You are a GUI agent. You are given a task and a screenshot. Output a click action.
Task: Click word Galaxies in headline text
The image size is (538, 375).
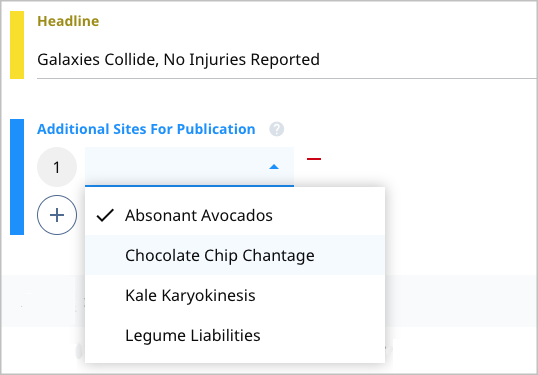[69, 60]
